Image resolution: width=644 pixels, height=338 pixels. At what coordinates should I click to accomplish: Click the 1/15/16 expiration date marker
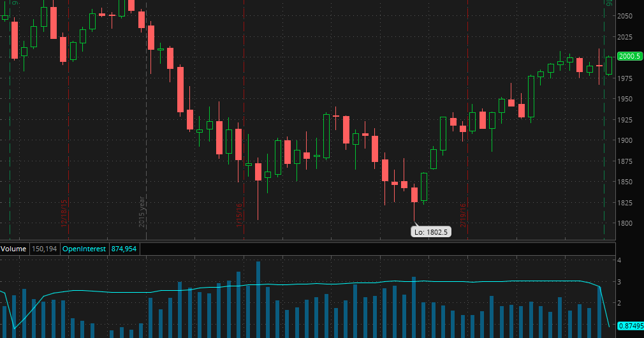[239, 214]
